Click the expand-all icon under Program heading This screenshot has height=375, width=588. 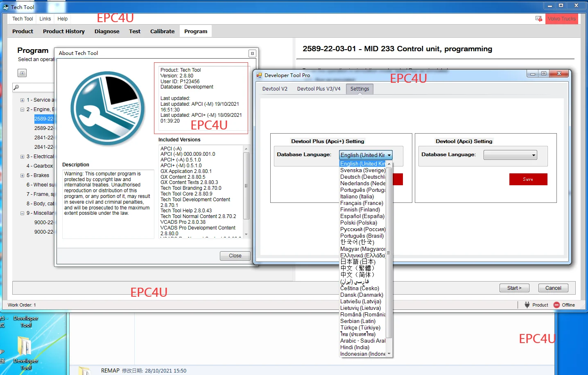(x=22, y=73)
